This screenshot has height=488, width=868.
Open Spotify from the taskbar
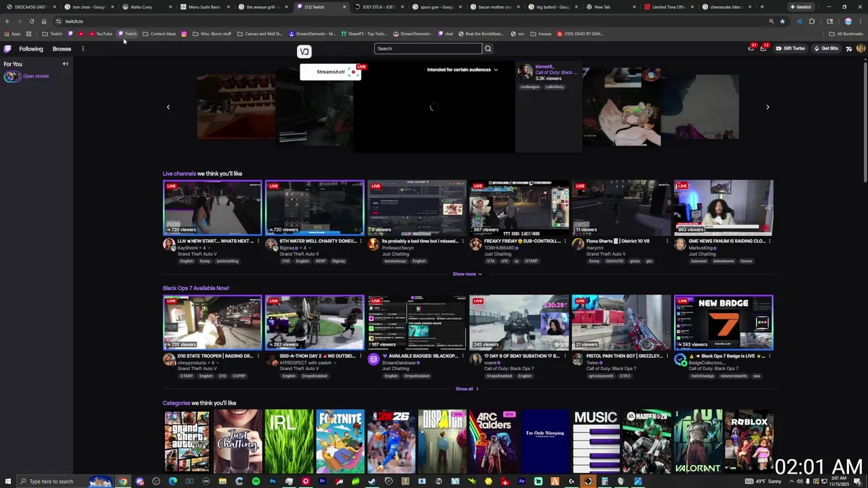256,481
